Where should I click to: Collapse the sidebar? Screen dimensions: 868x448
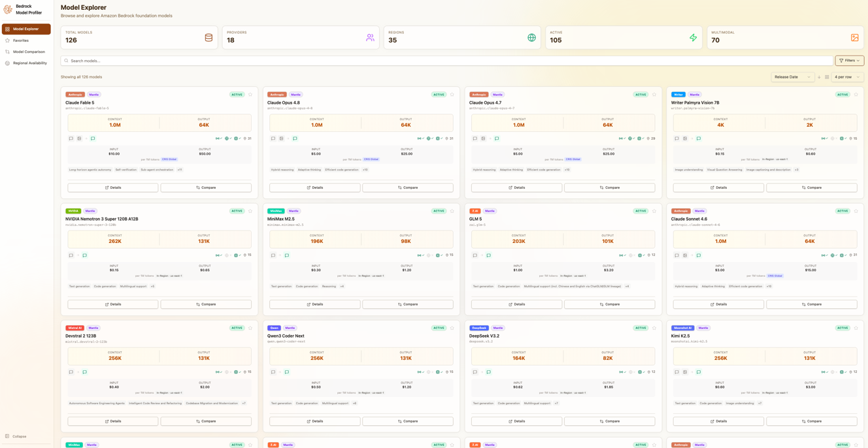point(16,436)
